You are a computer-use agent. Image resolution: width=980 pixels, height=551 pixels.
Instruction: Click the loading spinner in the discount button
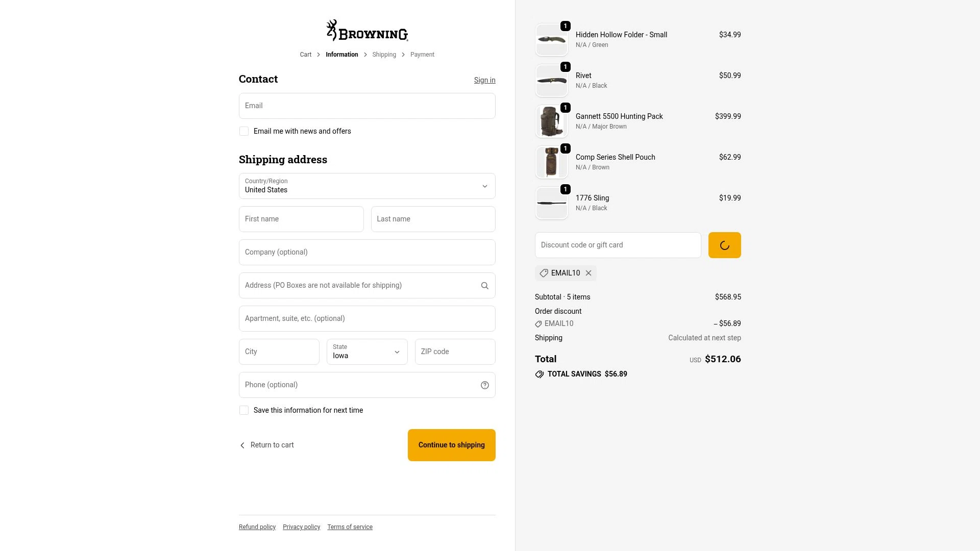click(724, 245)
